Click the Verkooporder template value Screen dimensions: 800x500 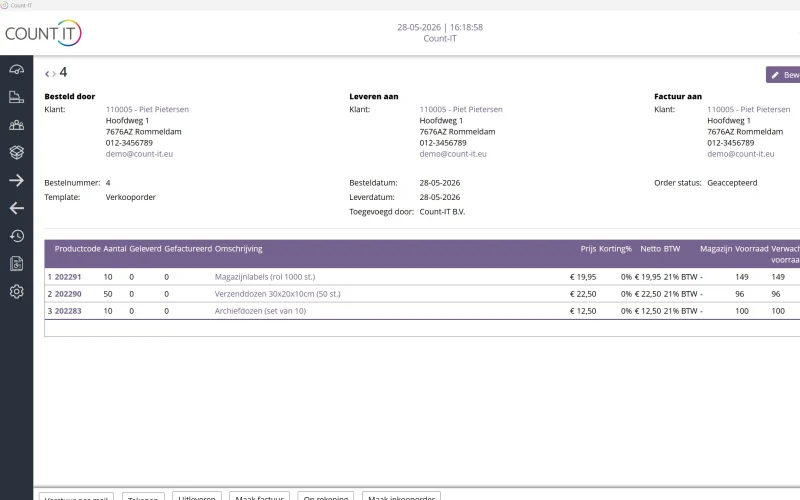tap(131, 197)
